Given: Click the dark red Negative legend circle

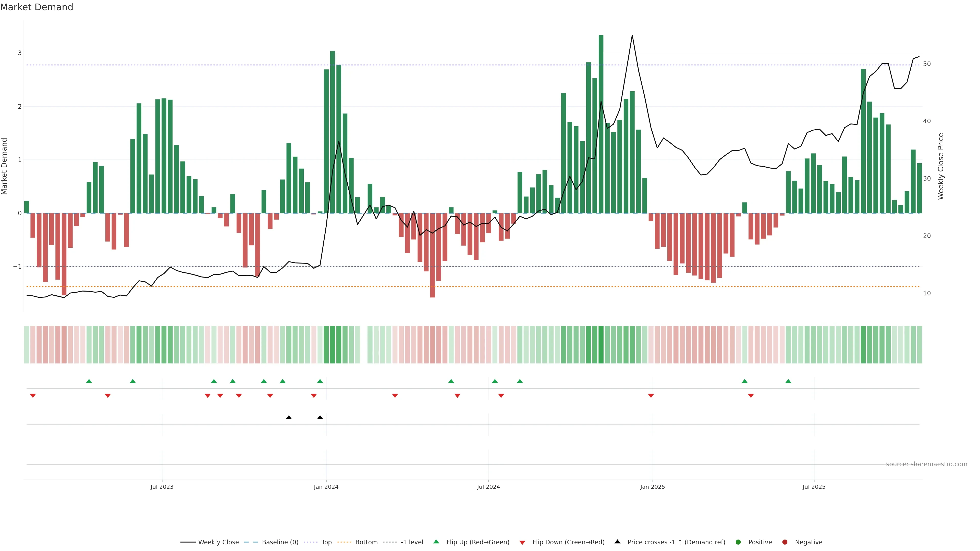Looking at the screenshot, I should click(x=785, y=542).
